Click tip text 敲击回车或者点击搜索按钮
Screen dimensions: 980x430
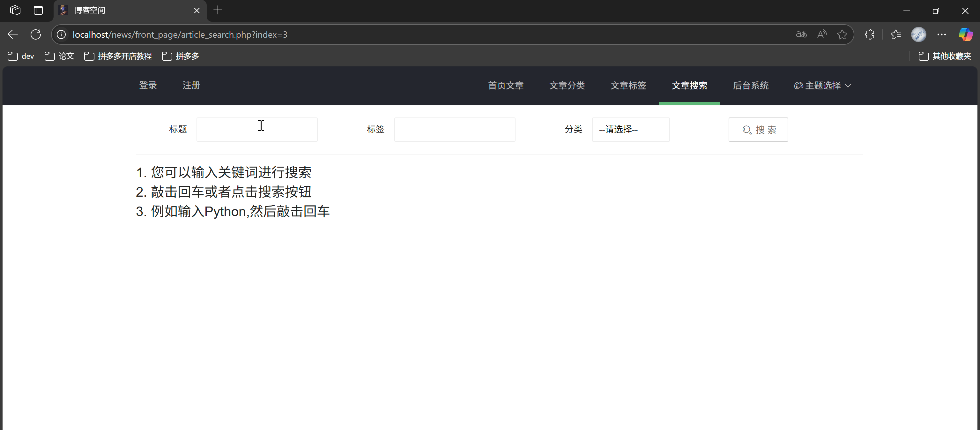click(231, 192)
